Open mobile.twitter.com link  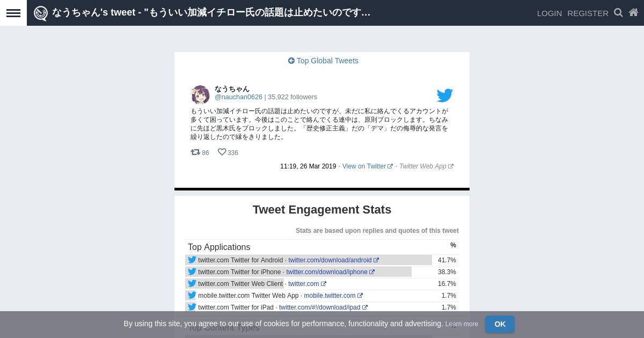coord(333,296)
